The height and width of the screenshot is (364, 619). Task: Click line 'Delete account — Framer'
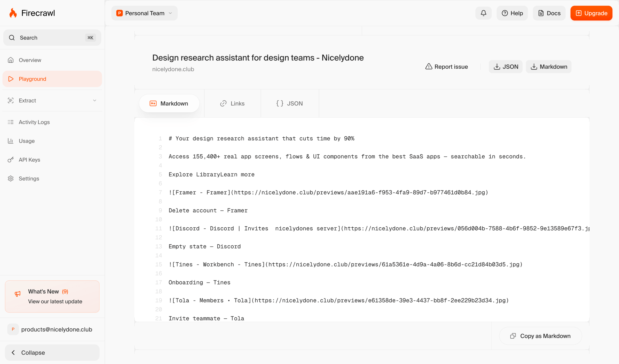(208, 211)
